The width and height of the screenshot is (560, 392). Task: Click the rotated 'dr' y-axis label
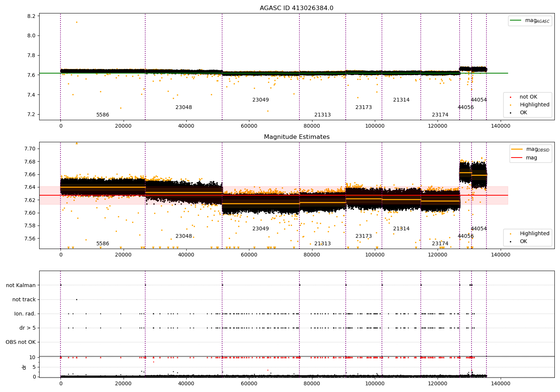click(x=24, y=367)
